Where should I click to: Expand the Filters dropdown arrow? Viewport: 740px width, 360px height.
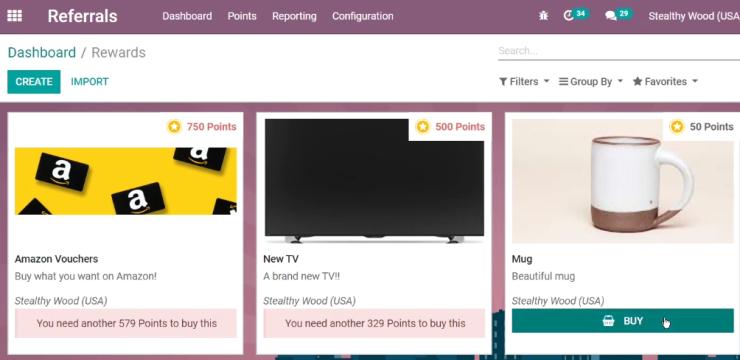click(x=547, y=81)
